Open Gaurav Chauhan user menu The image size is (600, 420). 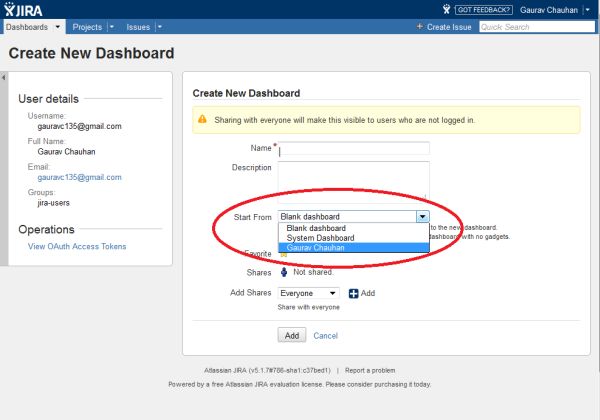(549, 10)
